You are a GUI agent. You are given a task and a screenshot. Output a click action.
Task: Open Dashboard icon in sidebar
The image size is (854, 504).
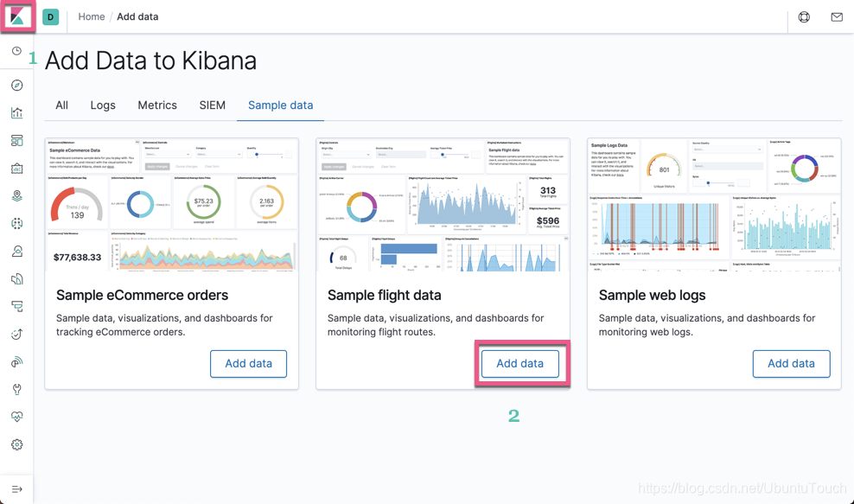pos(17,141)
